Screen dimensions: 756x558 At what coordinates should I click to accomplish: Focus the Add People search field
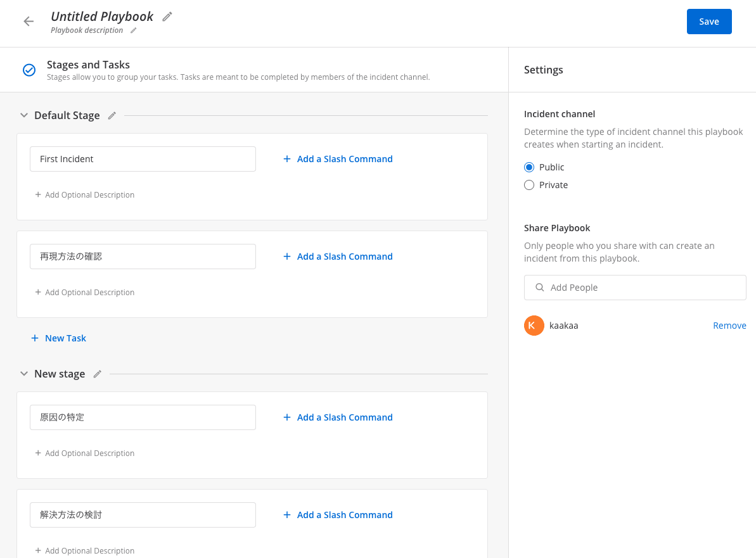635,288
